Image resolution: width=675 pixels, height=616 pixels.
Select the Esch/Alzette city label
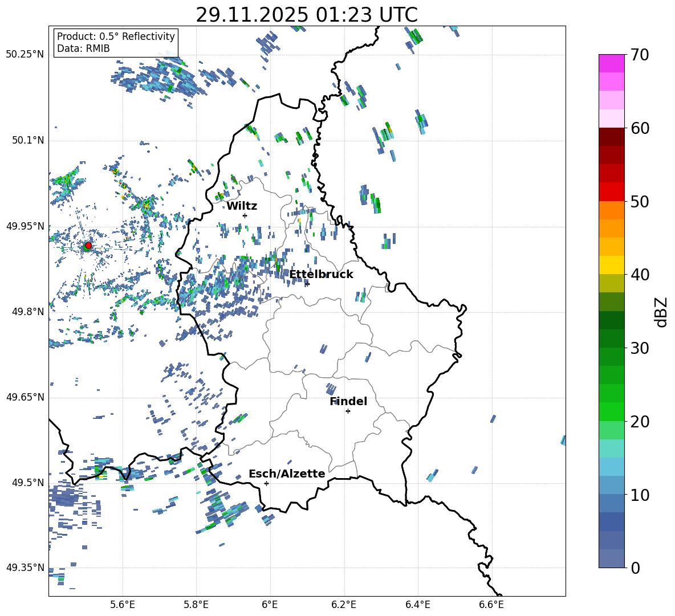click(287, 474)
